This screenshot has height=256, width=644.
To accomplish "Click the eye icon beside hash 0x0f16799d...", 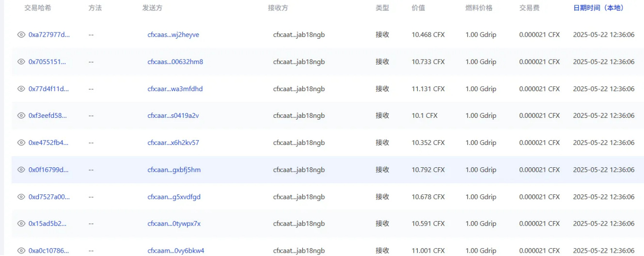I will (x=21, y=170).
